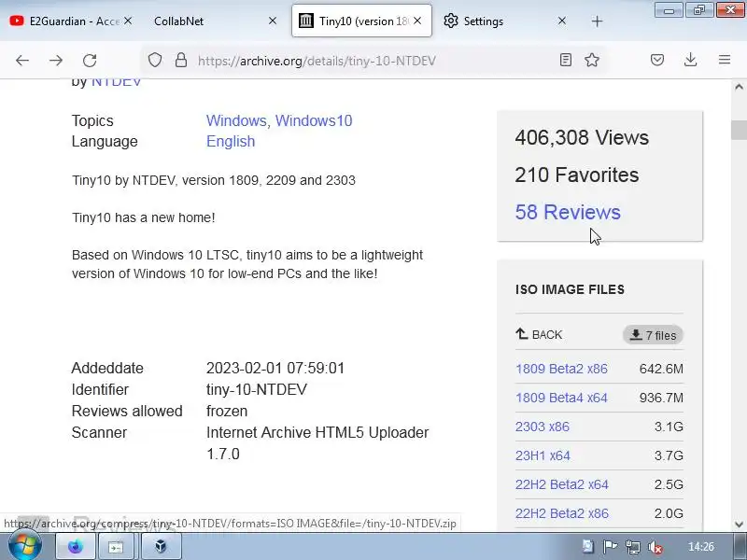Click the Reviews allowed value 'frozen'
Image resolution: width=747 pixels, height=560 pixels.
tap(227, 411)
